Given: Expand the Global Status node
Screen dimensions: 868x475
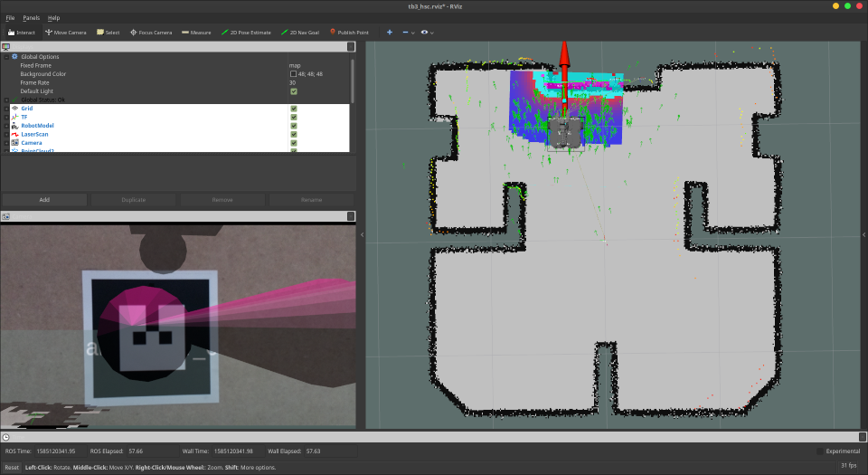Looking at the screenshot, I should pos(6,100).
